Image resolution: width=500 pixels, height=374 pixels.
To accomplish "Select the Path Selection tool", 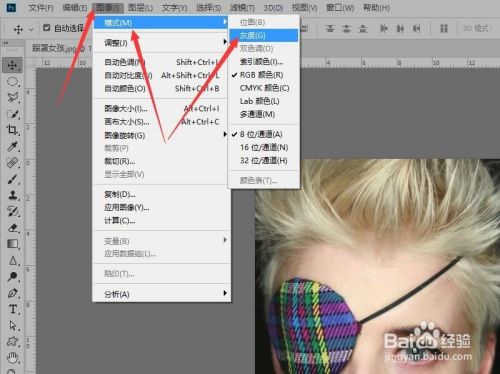I will 13,325.
